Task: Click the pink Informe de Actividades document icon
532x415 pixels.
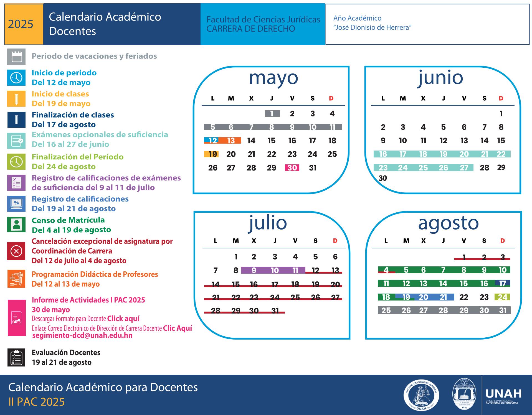Action: tap(17, 318)
